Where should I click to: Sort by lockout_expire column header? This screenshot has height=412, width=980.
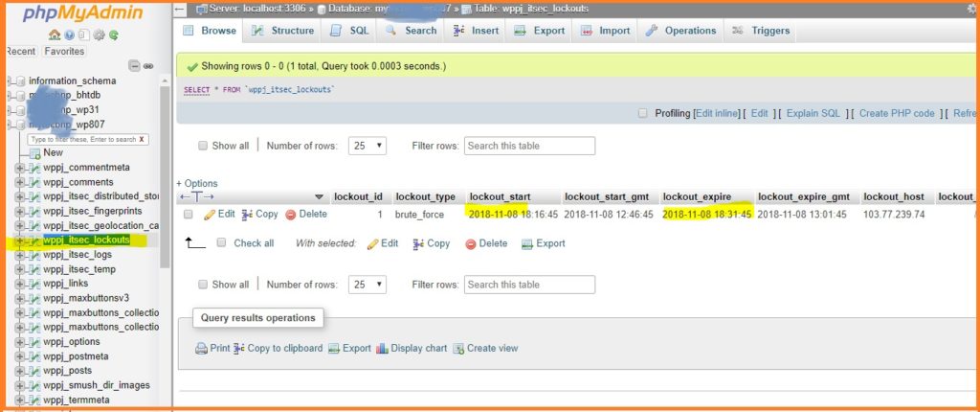pyautogui.click(x=697, y=197)
